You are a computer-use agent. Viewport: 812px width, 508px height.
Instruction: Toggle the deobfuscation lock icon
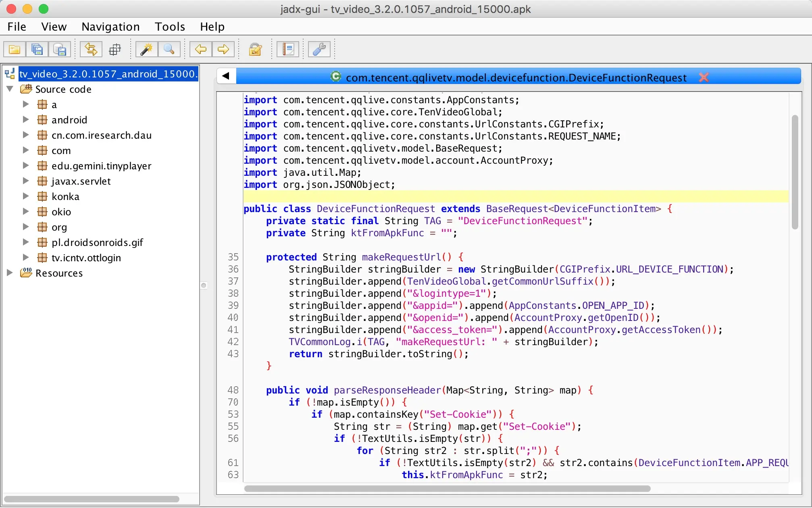coord(255,50)
